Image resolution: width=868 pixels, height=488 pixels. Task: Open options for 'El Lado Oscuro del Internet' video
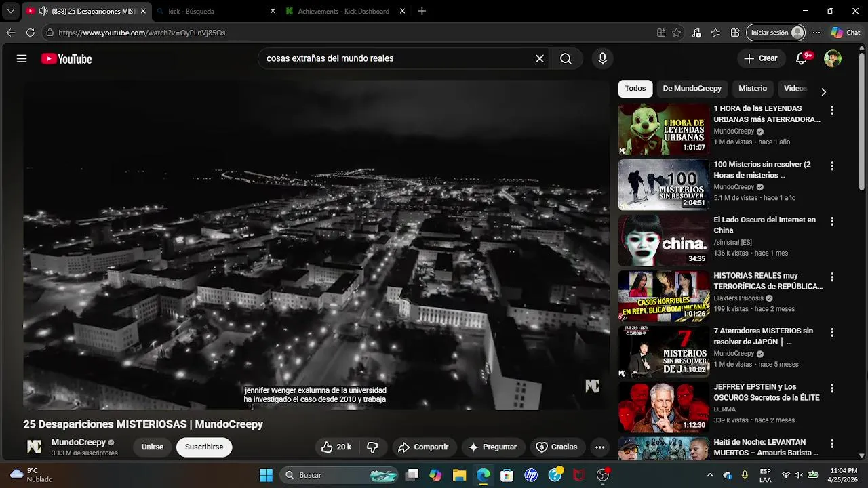(832, 221)
